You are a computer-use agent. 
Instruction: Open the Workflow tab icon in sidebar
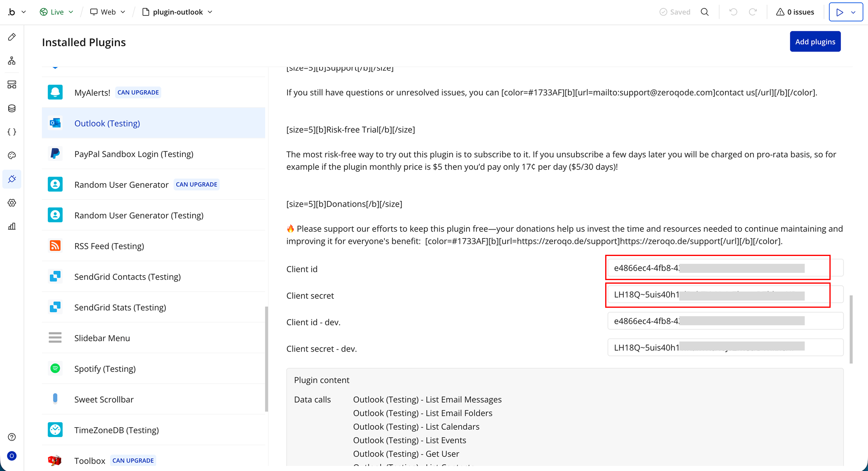pos(12,61)
